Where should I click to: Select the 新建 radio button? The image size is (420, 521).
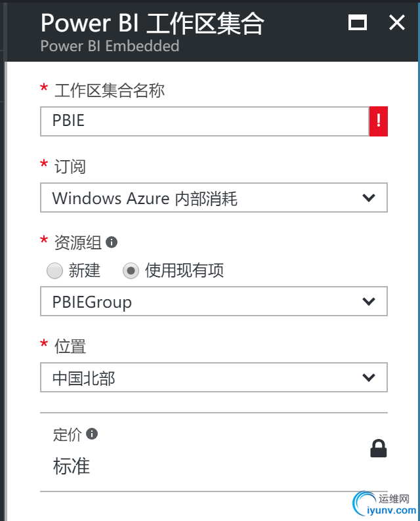[55, 270]
